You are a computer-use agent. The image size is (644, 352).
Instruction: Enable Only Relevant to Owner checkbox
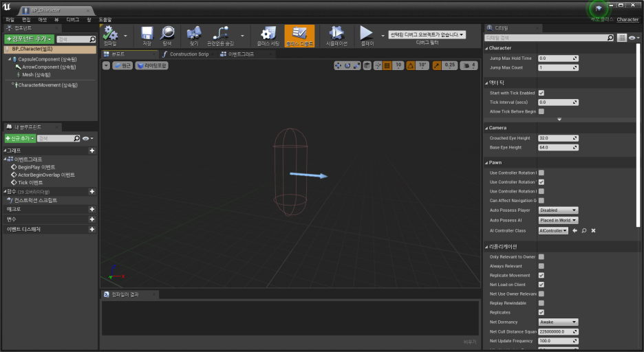click(x=541, y=257)
